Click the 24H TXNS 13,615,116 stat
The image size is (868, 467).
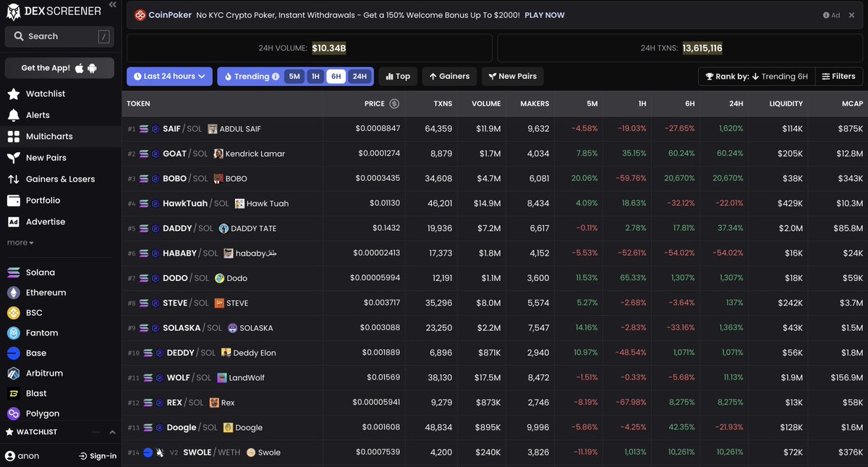[x=681, y=49]
